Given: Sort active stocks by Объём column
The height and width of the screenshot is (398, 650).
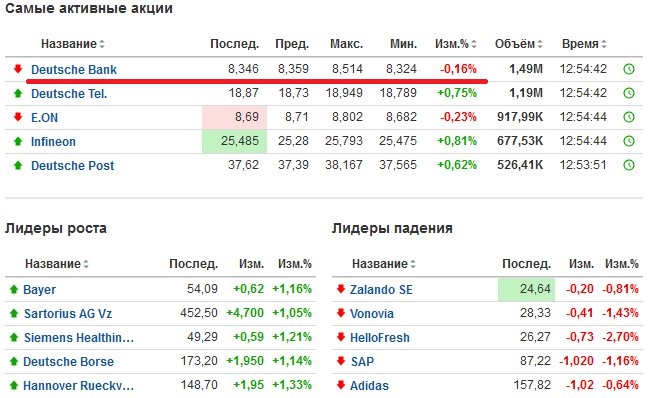Looking at the screenshot, I should pos(519,44).
